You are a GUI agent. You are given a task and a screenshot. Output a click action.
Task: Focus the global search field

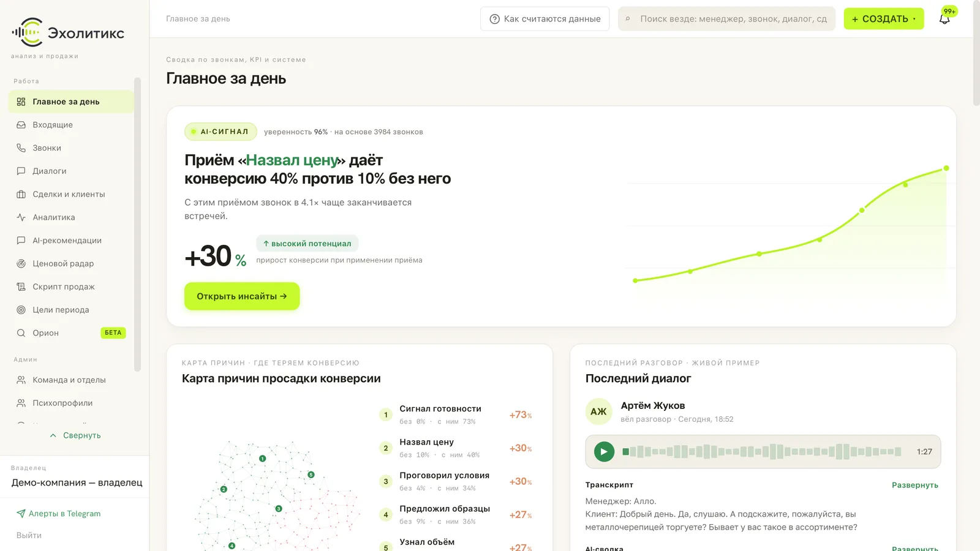[x=726, y=19]
